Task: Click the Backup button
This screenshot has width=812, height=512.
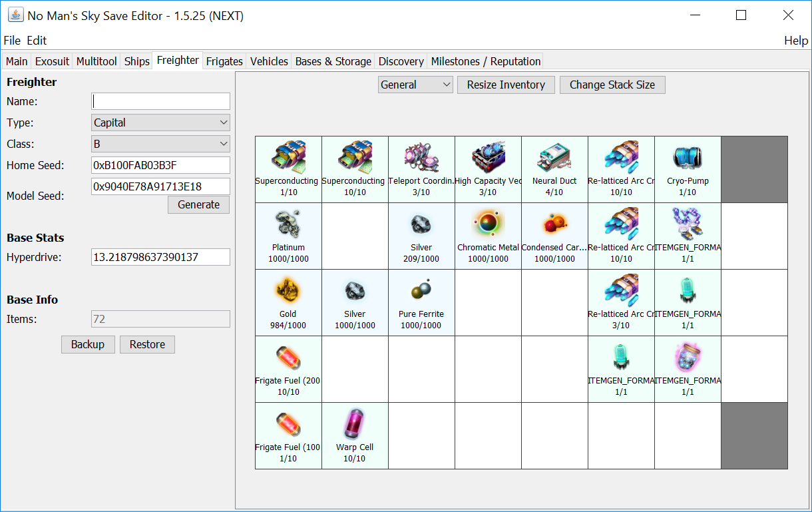Action: point(88,344)
